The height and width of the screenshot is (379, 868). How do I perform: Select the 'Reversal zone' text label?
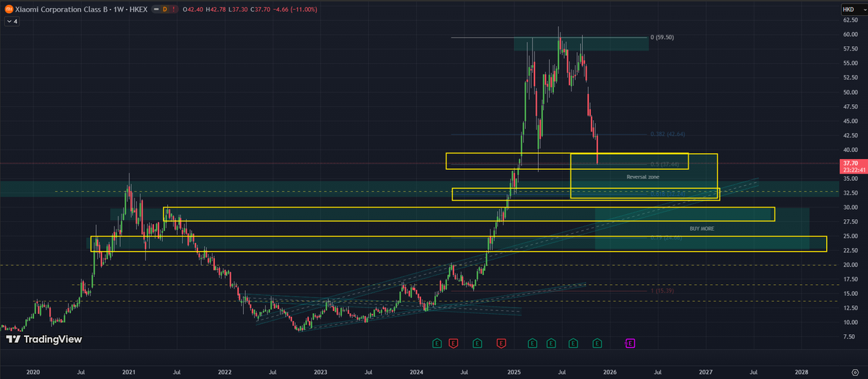[x=642, y=176]
